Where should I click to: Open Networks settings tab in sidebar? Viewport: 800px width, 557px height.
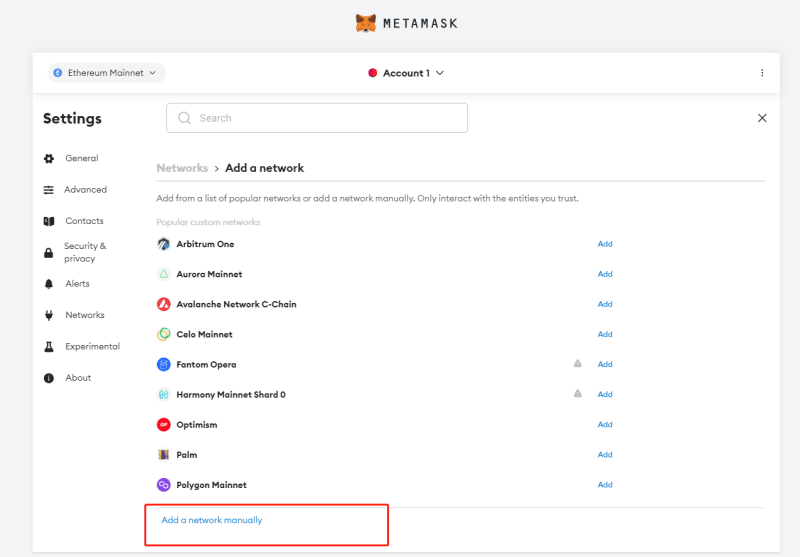tap(85, 315)
